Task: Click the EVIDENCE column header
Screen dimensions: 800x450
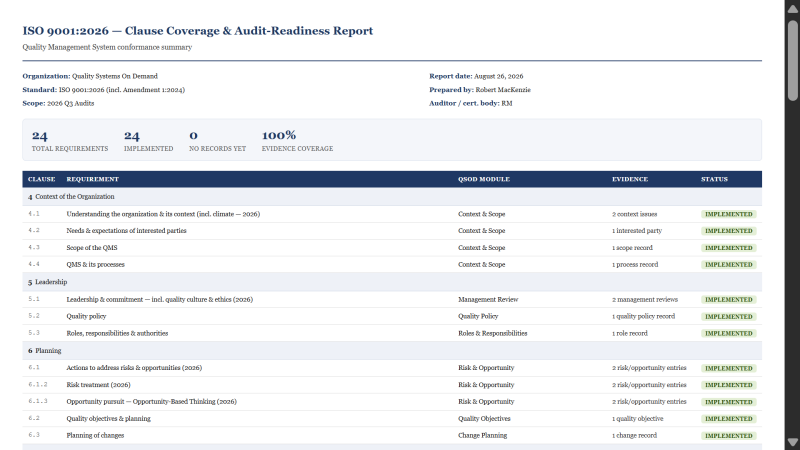Action: (630, 179)
